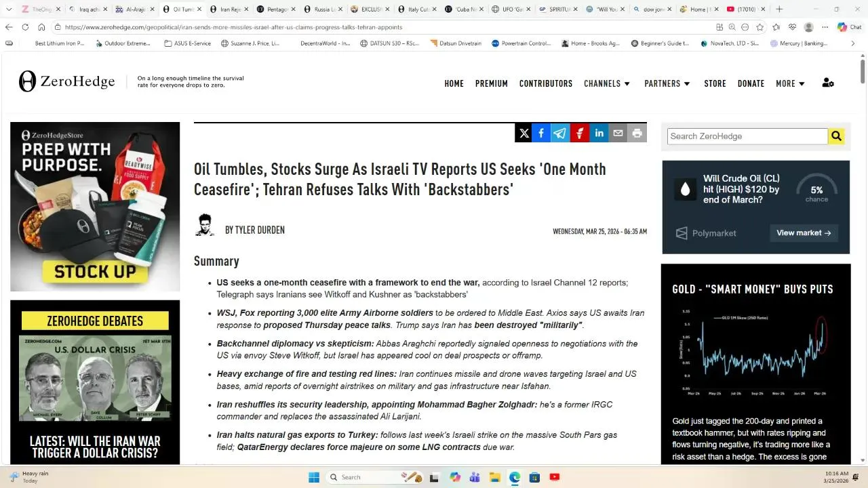Open the Donate nav item
Screen dimensions: 868x488
pos(751,83)
